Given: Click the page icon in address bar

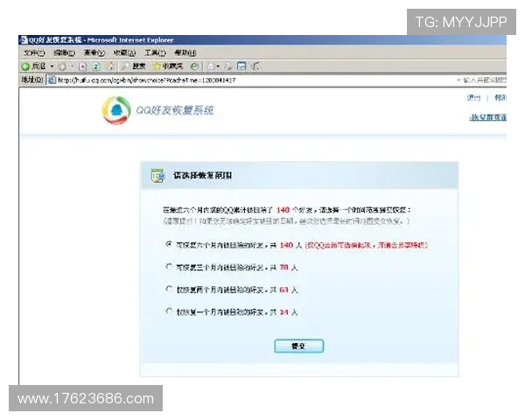Looking at the screenshot, I should (52, 80).
